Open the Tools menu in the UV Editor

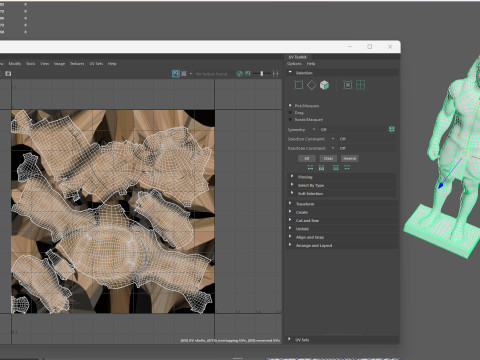point(31,63)
